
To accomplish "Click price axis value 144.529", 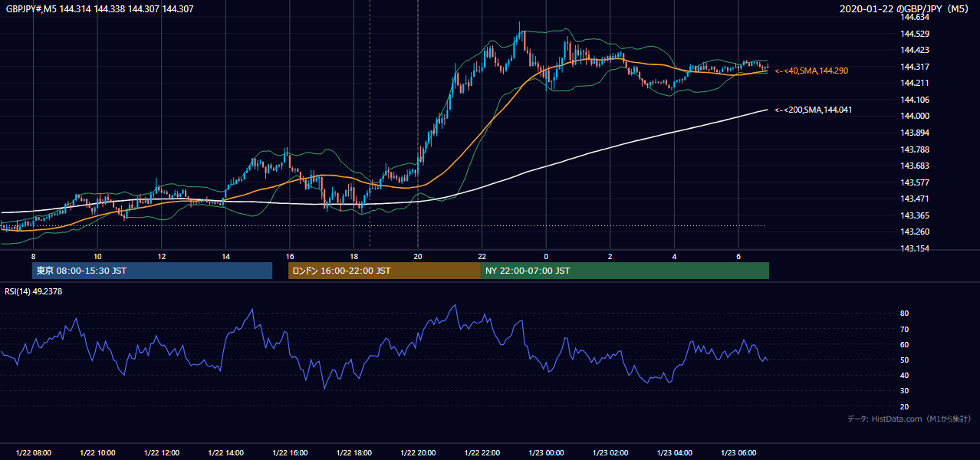I will (x=914, y=34).
